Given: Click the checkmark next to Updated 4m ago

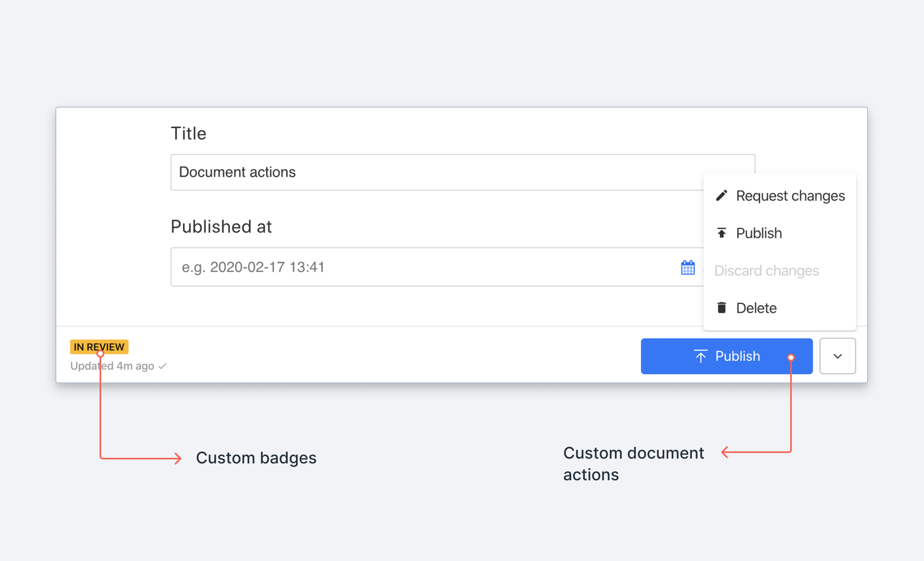Looking at the screenshot, I should (162, 366).
